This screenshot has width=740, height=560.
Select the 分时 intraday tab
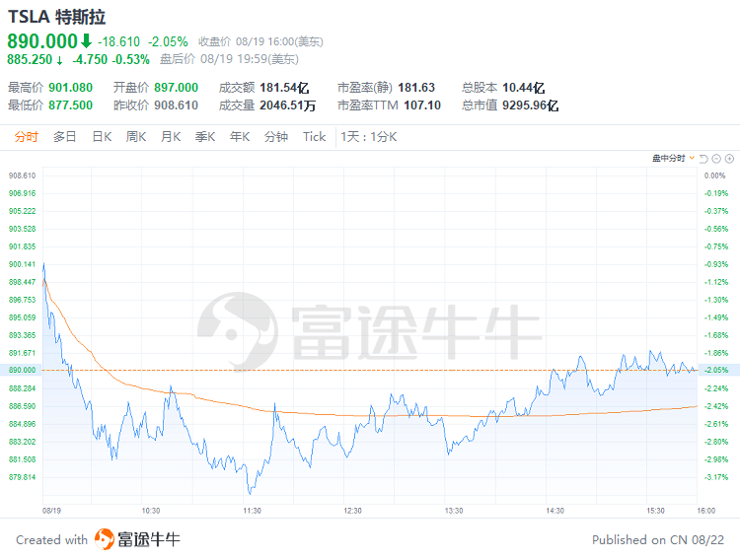point(26,137)
